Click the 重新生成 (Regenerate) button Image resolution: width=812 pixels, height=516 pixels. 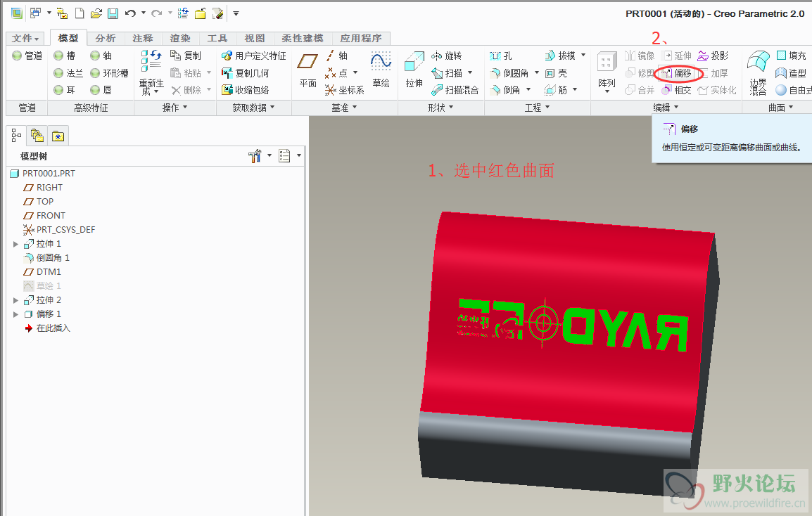[x=151, y=72]
